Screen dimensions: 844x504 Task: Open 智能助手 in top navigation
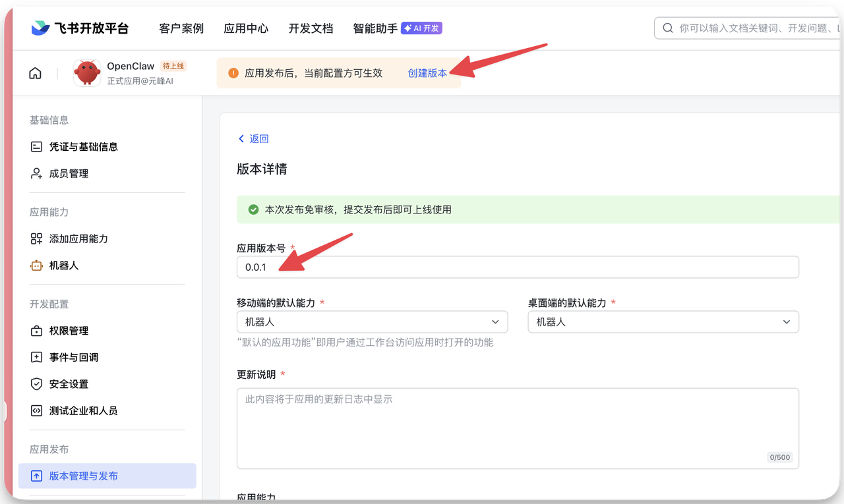coord(375,28)
